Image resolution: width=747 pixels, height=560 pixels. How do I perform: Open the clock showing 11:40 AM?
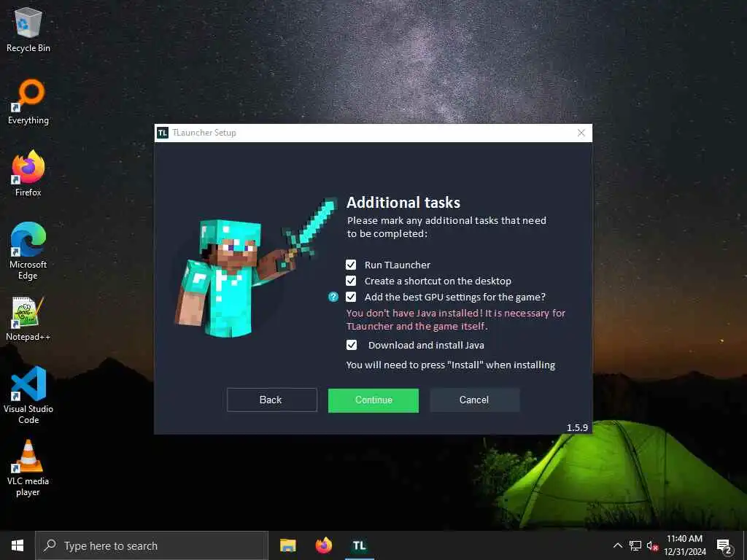(684, 545)
